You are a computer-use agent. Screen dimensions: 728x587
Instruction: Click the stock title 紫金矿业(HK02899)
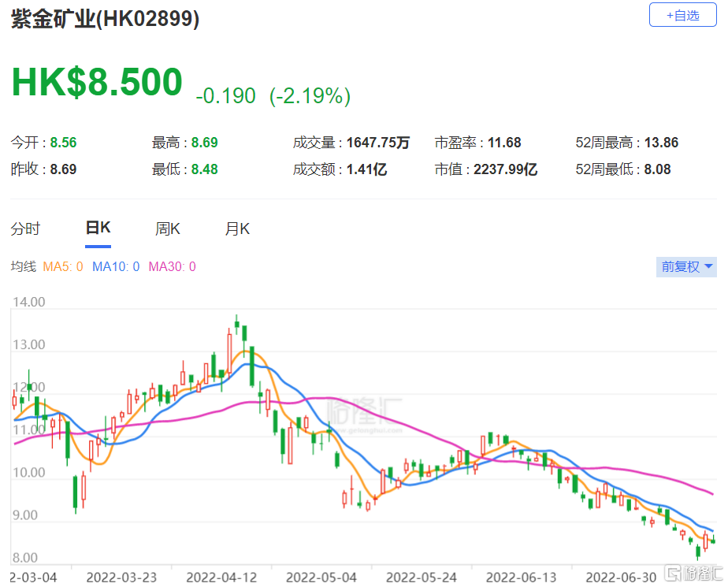click(105, 19)
